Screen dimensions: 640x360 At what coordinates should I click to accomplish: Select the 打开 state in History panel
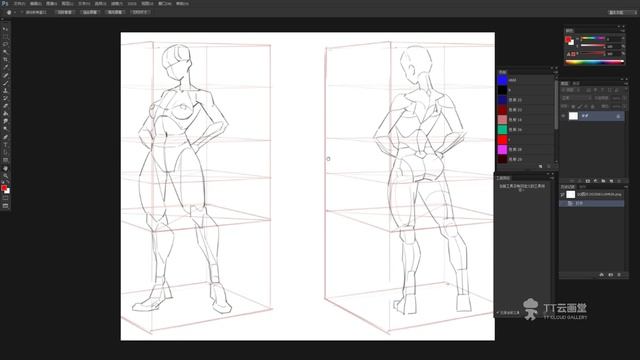tap(592, 203)
